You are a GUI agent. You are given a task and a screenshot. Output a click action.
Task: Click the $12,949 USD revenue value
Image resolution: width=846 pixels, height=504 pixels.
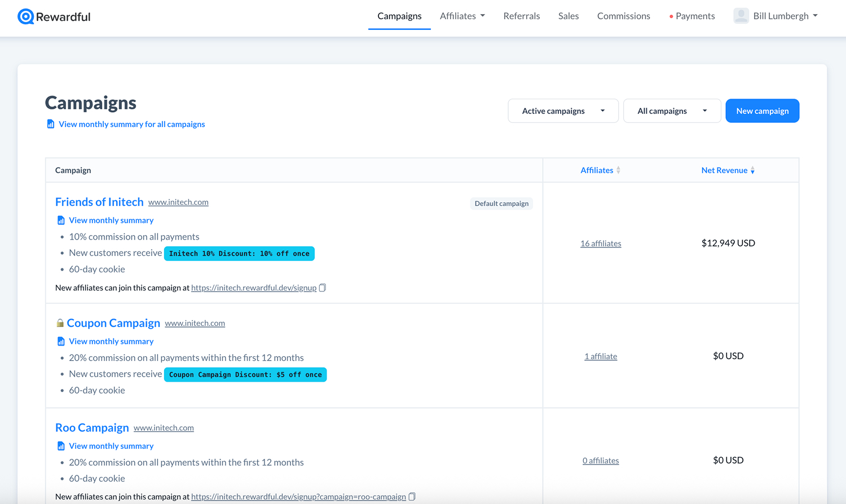tap(728, 243)
